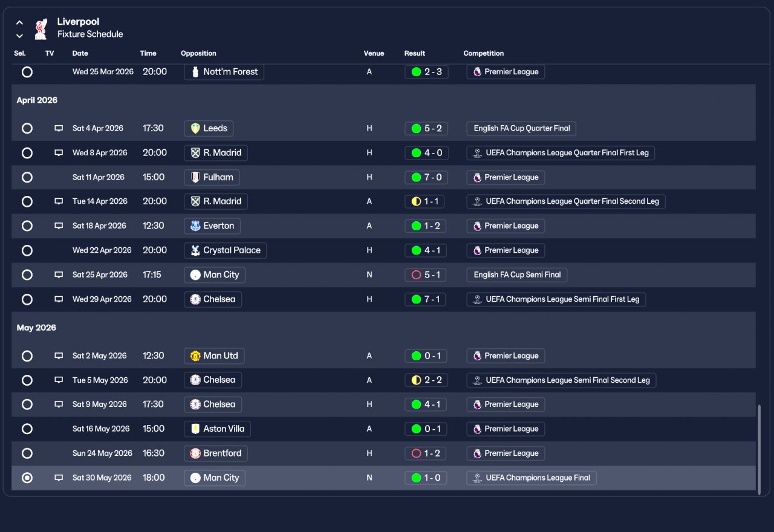The height and width of the screenshot is (532, 774).
Task: Click the TV icon for the 14 Apr R. Madrid match
Action: [x=59, y=201]
